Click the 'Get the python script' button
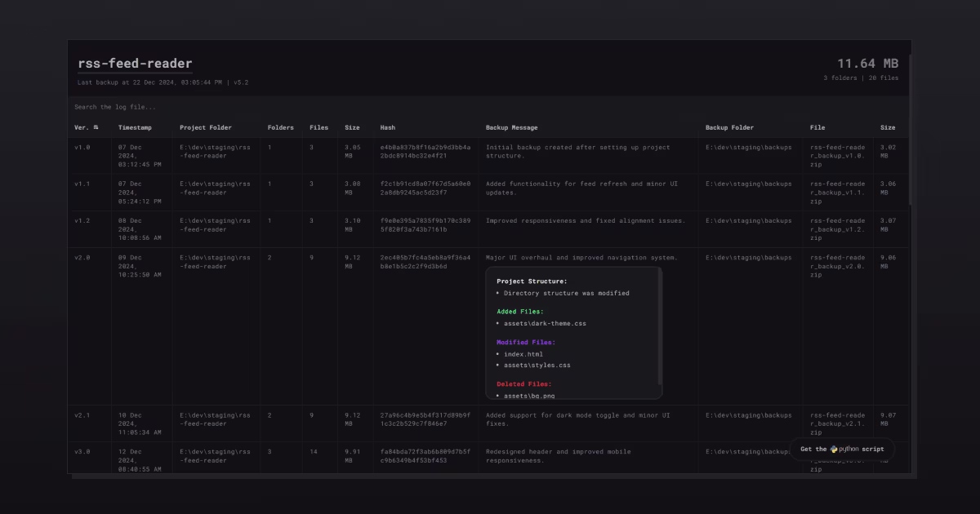 click(x=841, y=449)
